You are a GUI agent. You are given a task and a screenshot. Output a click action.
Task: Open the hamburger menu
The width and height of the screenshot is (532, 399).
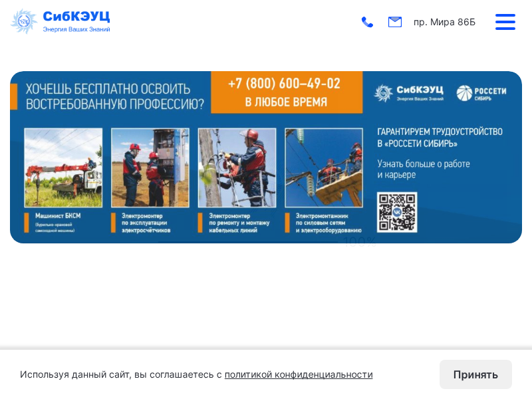pos(505,22)
